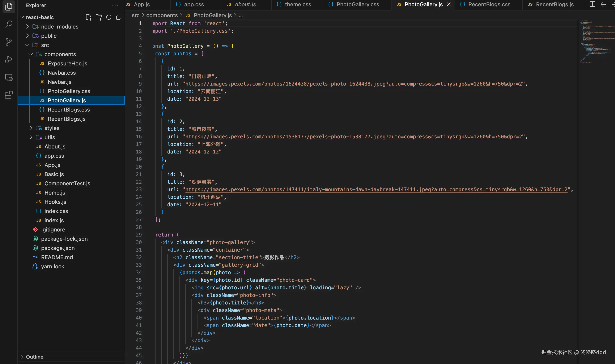This screenshot has width=615, height=364.
Task: Click New Folder icon in explorer
Action: [x=99, y=17]
